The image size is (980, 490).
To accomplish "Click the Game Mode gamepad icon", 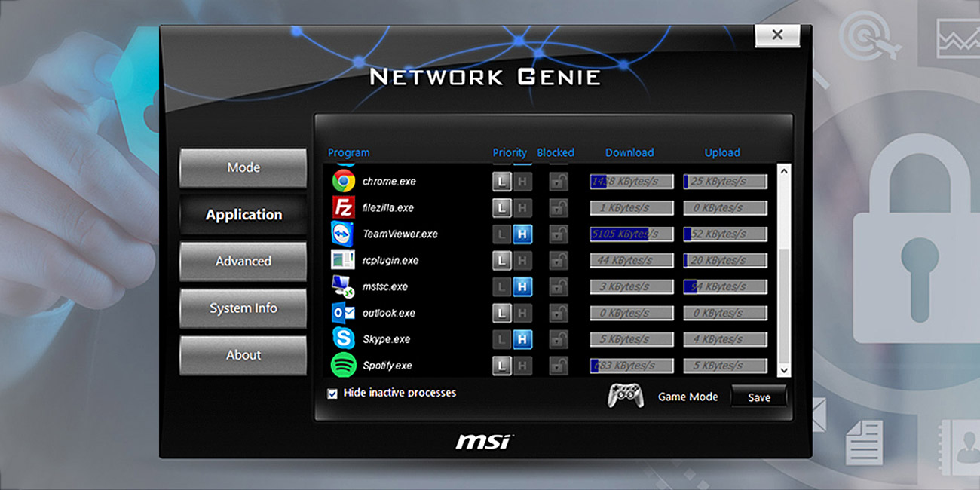I will point(626,396).
